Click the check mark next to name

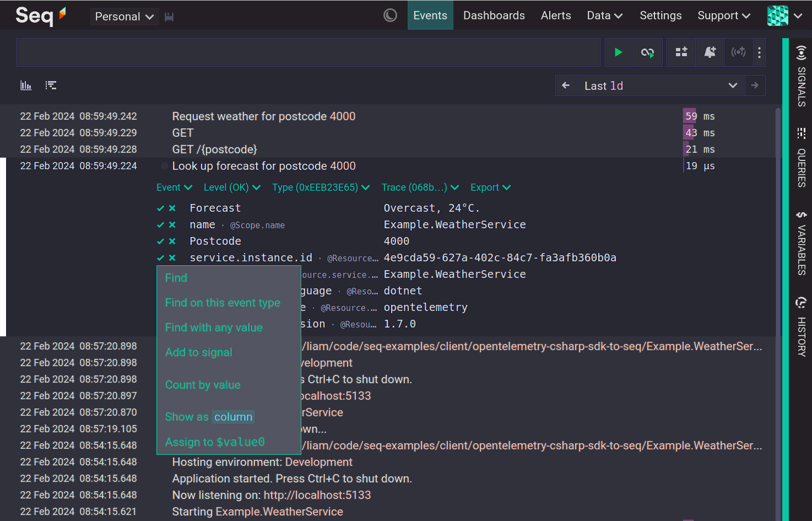(x=160, y=225)
